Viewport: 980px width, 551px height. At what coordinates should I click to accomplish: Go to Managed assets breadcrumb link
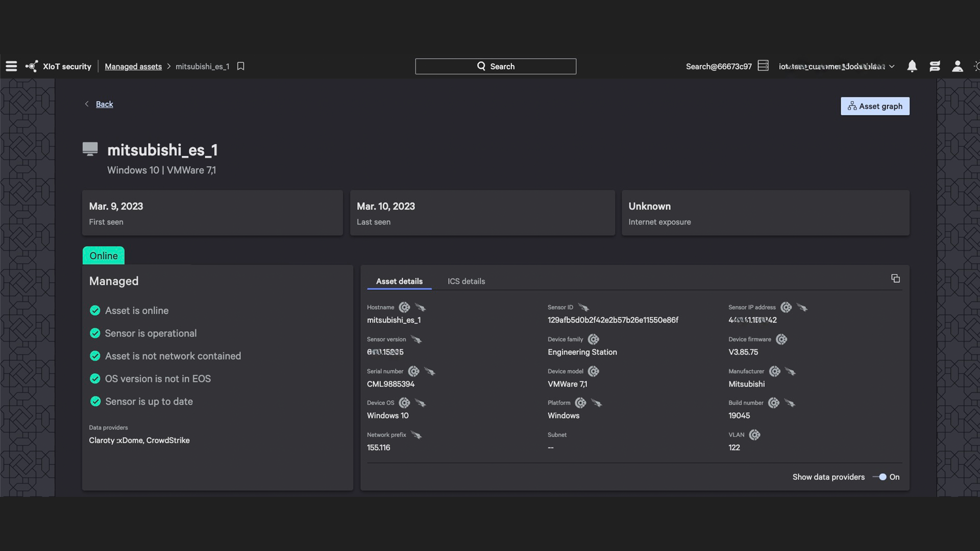pos(133,66)
